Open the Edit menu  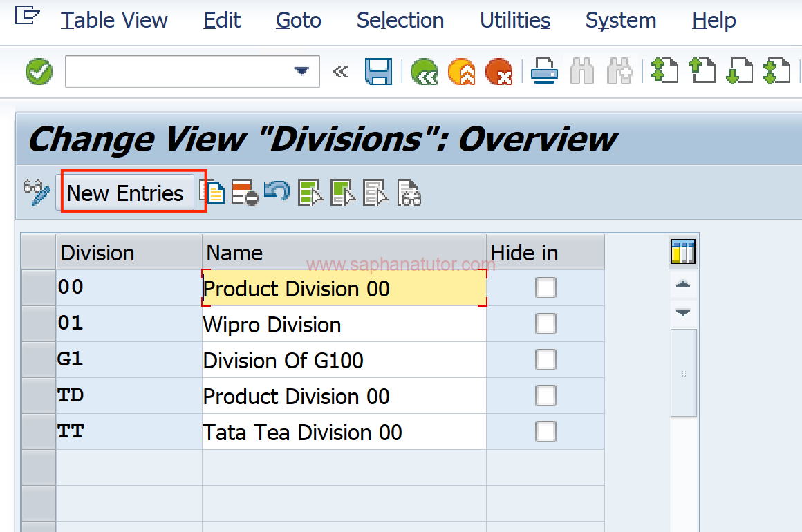(222, 21)
